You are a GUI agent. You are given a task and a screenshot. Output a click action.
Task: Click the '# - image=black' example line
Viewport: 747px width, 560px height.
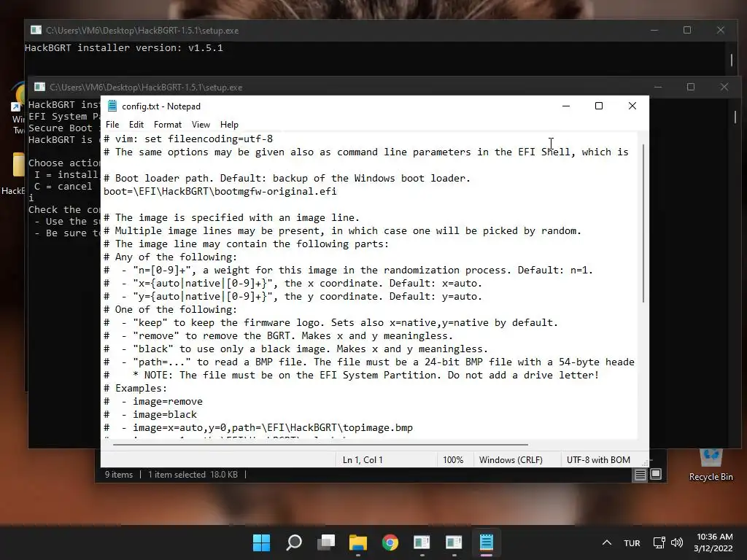click(x=150, y=415)
